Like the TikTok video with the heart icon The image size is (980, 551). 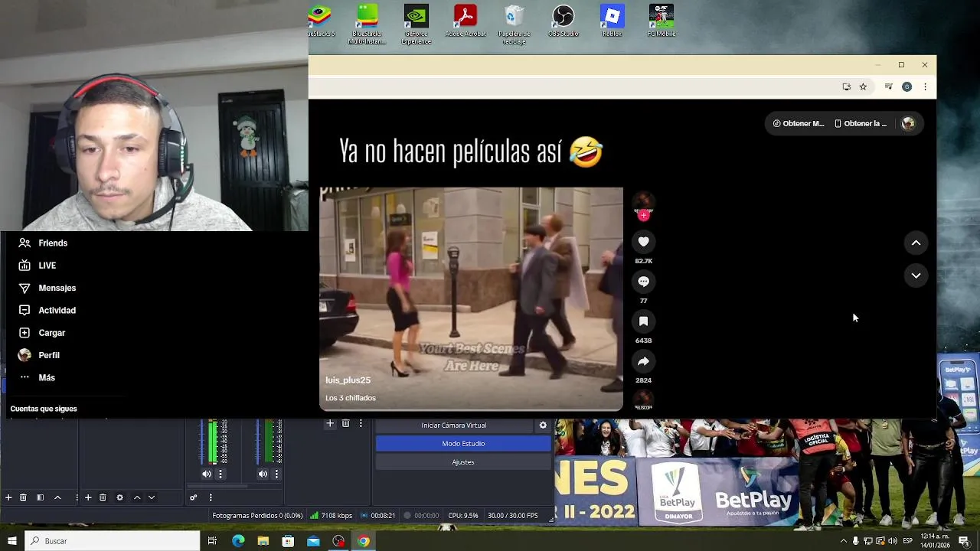643,242
